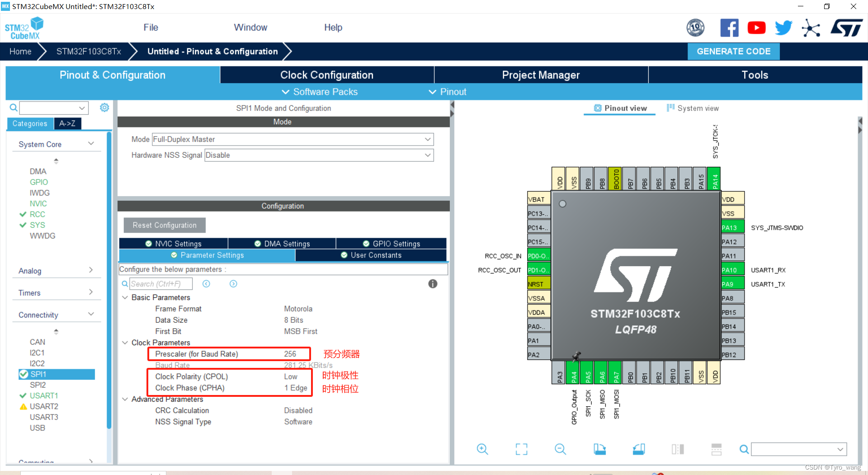Screen dimensions: 868x475
Task: Select RCC under System Core
Action: click(x=38, y=214)
